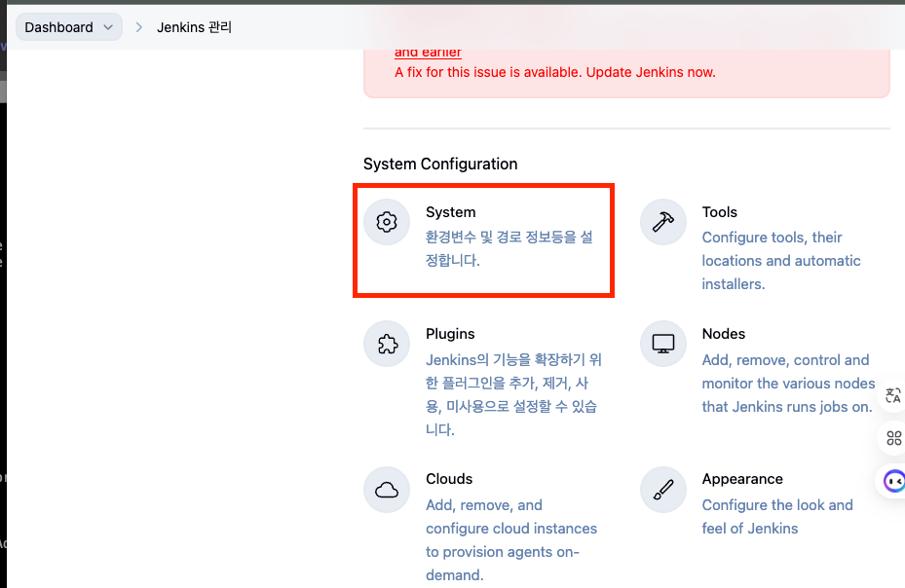This screenshot has height=588, width=905.
Task: Click the Appearance paintbrush icon
Action: (x=663, y=490)
